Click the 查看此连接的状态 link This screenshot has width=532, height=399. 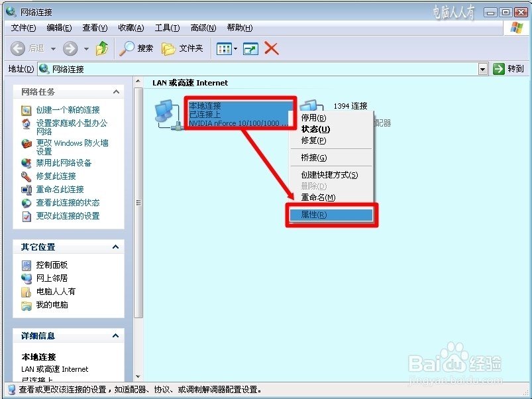tap(68, 203)
